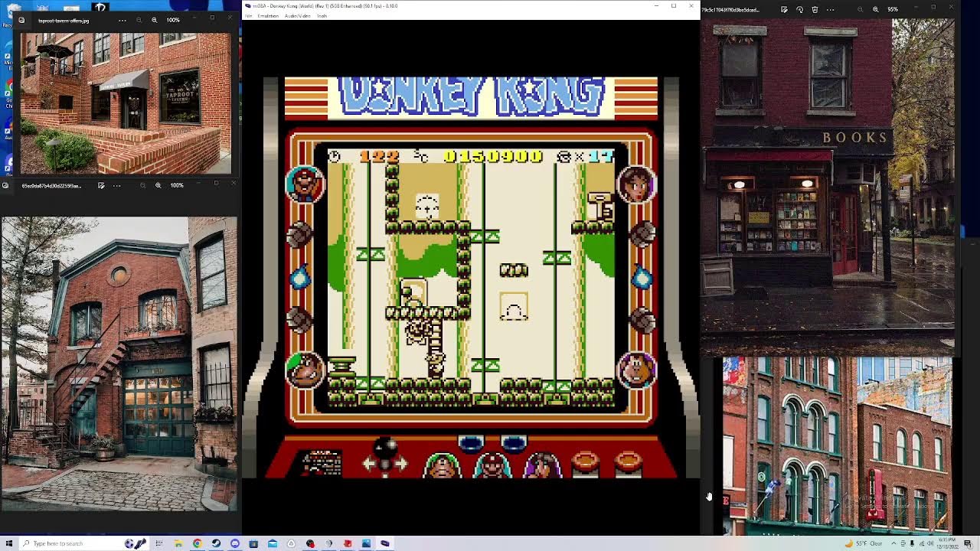
Task: Zoom in on the second photo window
Action: click(158, 185)
